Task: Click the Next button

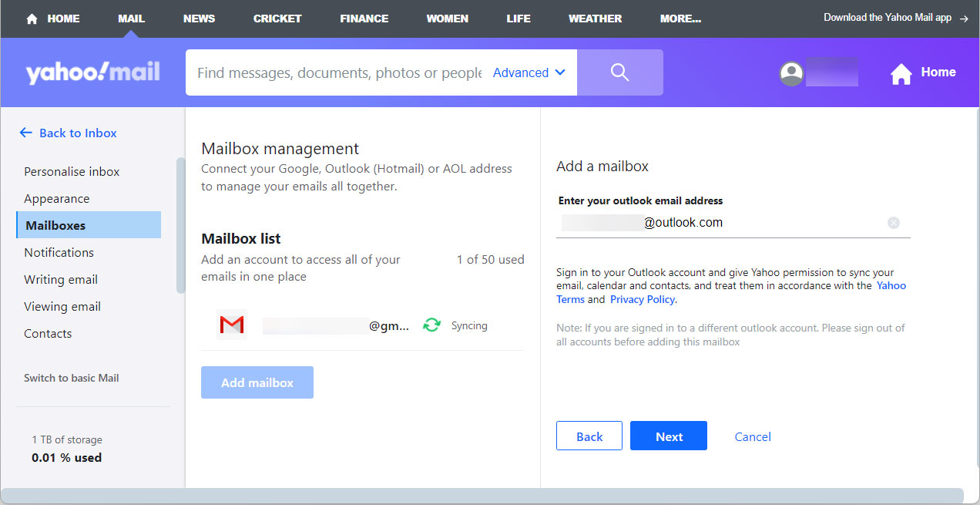Action: tap(668, 436)
